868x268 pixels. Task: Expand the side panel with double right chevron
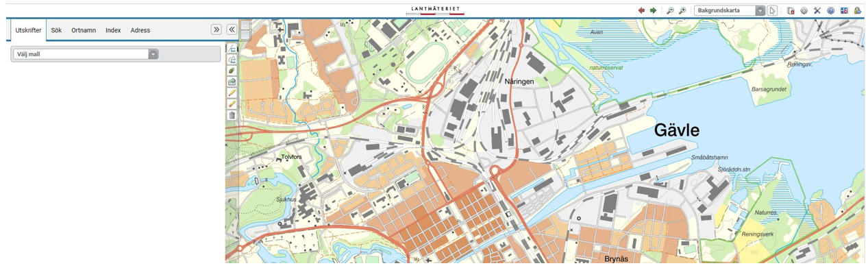tap(216, 29)
